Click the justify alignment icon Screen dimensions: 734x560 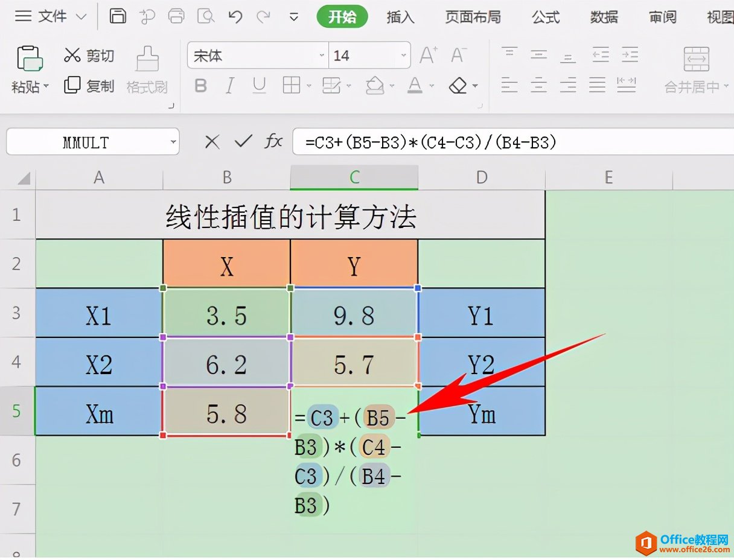click(598, 84)
